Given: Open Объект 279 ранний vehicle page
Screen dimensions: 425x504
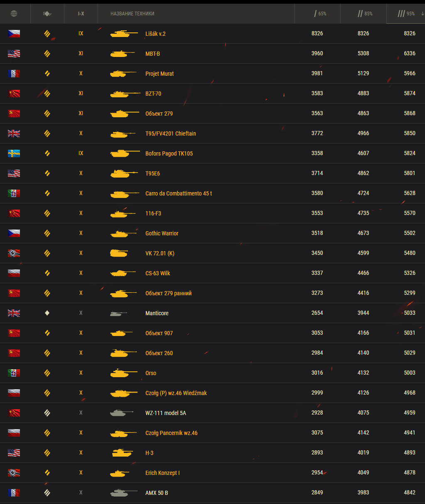Looking at the screenshot, I should pyautogui.click(x=168, y=293).
